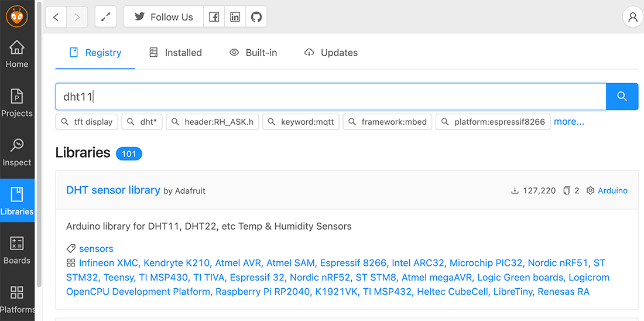Screen dimensions: 644x321
Task: Click the 'by Adafruit' author text
Action: pyautogui.click(x=184, y=191)
